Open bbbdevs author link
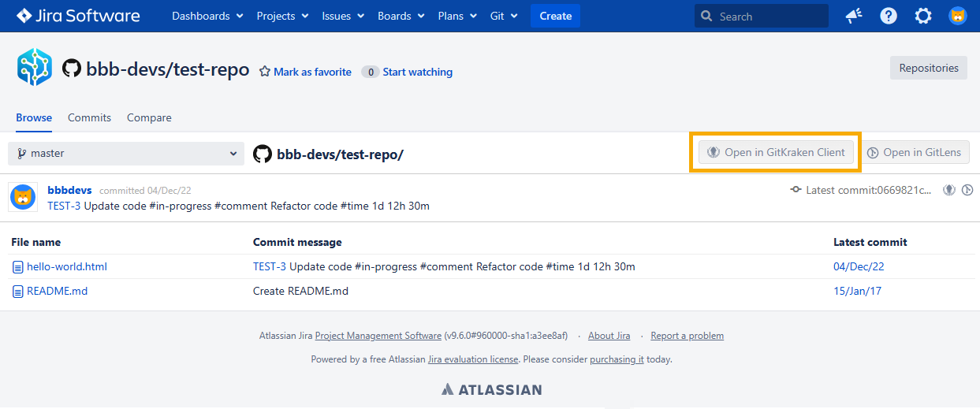 69,190
